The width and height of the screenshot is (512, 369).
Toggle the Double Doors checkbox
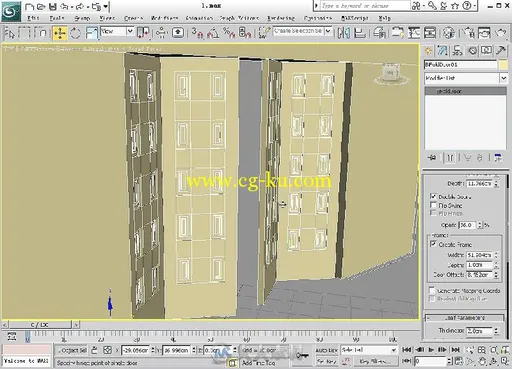(433, 196)
